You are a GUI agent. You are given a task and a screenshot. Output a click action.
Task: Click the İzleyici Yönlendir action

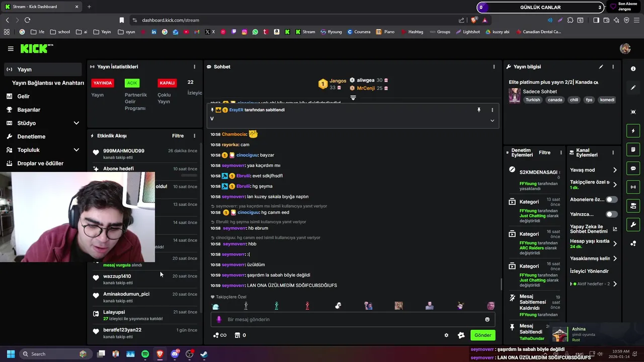(589, 271)
